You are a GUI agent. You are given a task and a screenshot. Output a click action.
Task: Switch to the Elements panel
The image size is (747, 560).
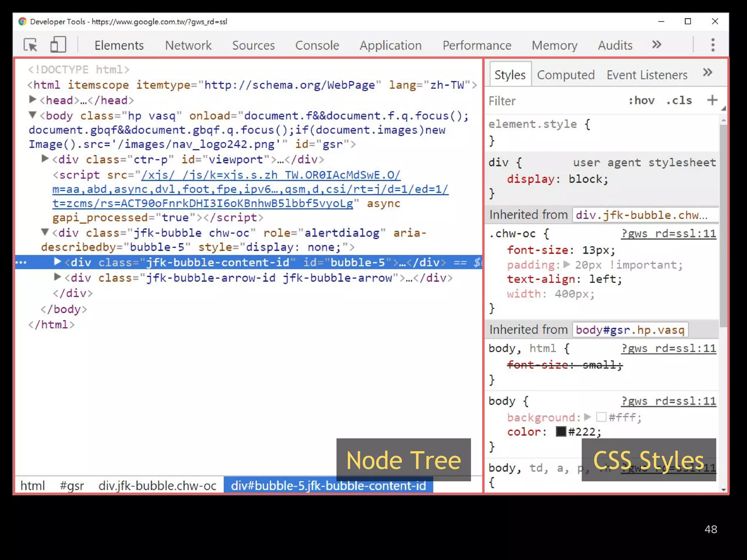tap(119, 45)
